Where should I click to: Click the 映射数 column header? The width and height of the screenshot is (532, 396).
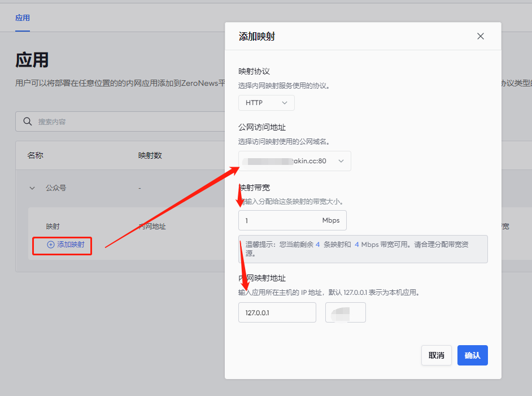(150, 155)
